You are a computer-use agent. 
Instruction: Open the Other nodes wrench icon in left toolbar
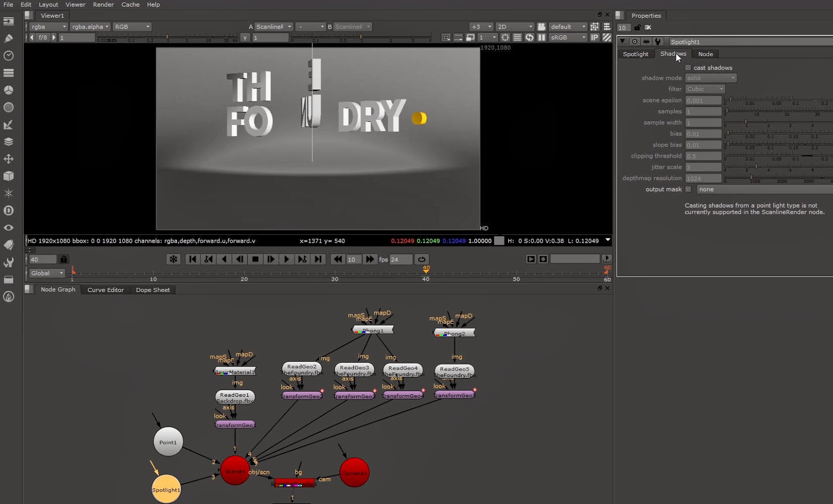8,262
